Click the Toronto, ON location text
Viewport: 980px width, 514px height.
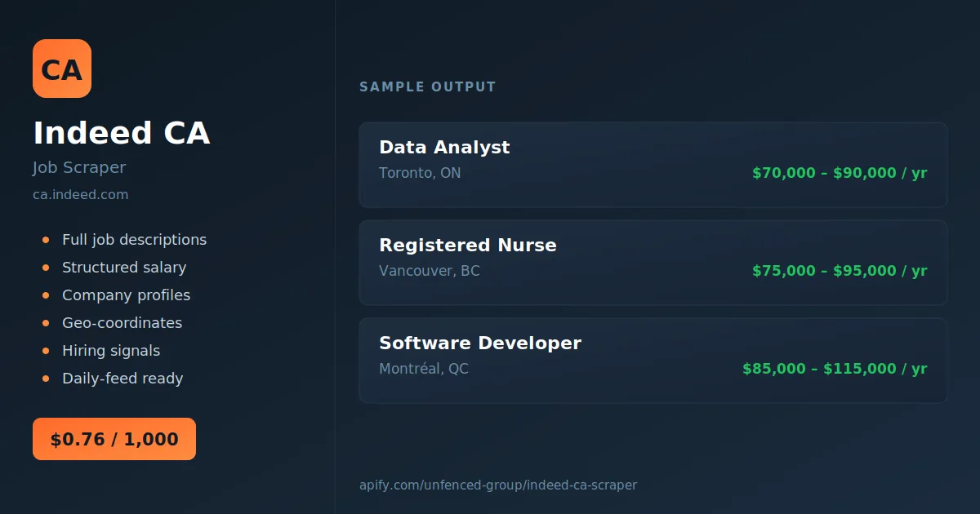[x=420, y=173]
